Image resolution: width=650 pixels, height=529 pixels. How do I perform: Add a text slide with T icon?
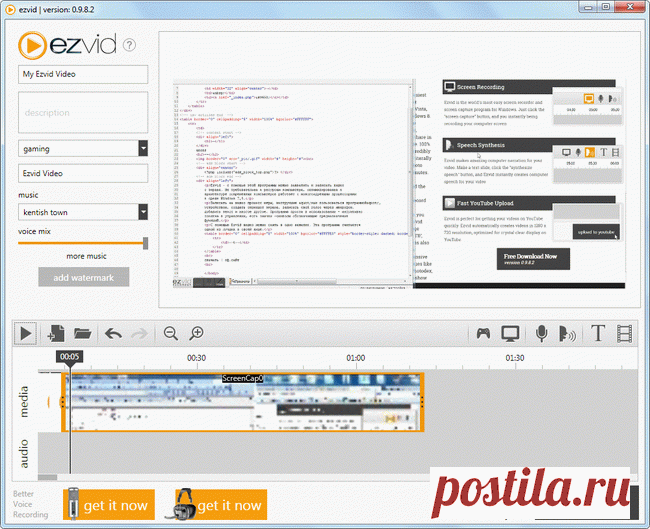[x=598, y=333]
